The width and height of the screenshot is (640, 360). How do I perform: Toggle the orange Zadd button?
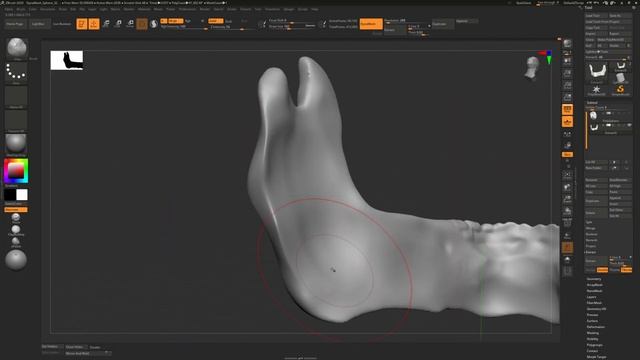coord(216,21)
